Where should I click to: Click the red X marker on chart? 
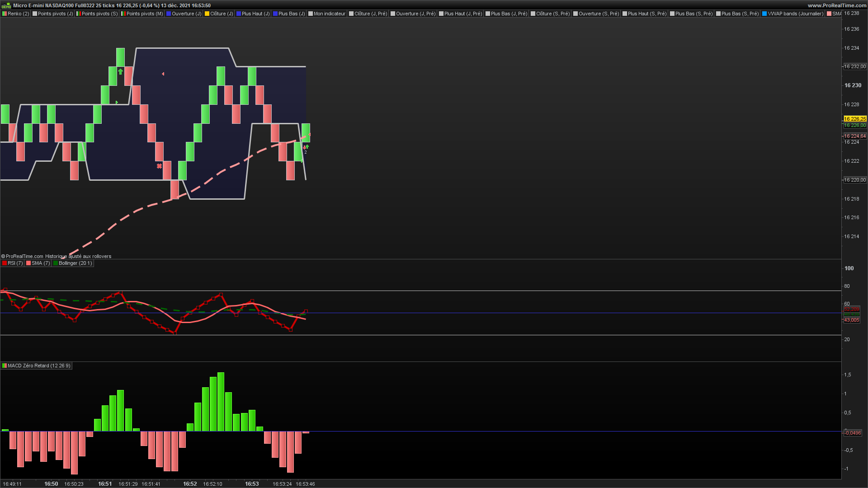coord(159,166)
